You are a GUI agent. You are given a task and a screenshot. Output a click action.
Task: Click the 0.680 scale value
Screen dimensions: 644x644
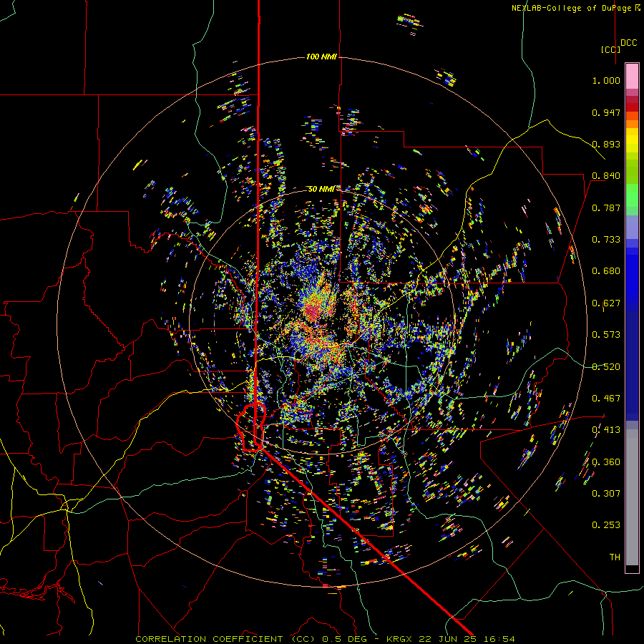[x=606, y=271]
